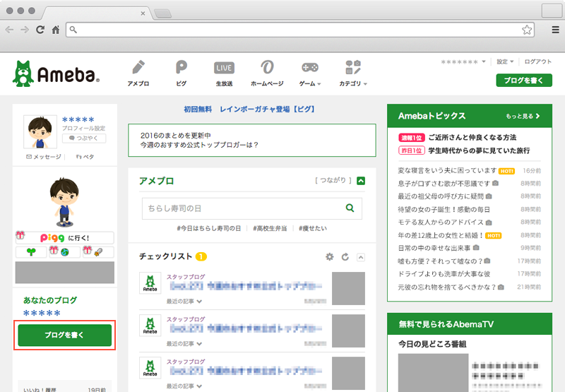The image size is (565, 392).
Task: Open アメブロ pencil icon in top navigation
Action: click(x=138, y=73)
